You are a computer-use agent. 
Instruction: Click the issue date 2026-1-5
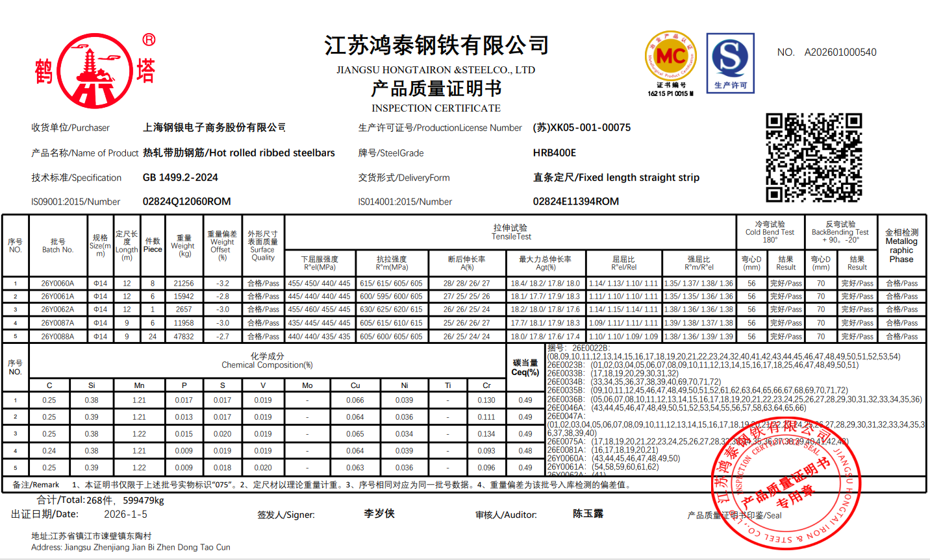point(125,515)
